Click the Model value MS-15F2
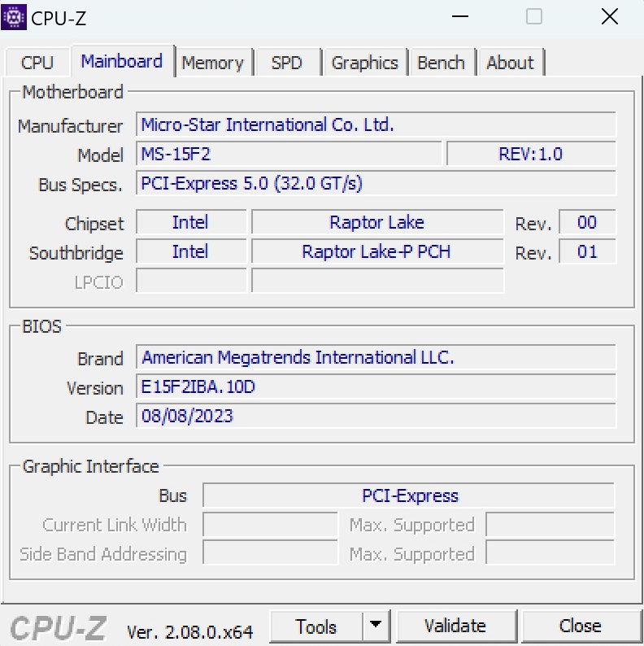The width and height of the screenshot is (644, 646). tap(289, 154)
